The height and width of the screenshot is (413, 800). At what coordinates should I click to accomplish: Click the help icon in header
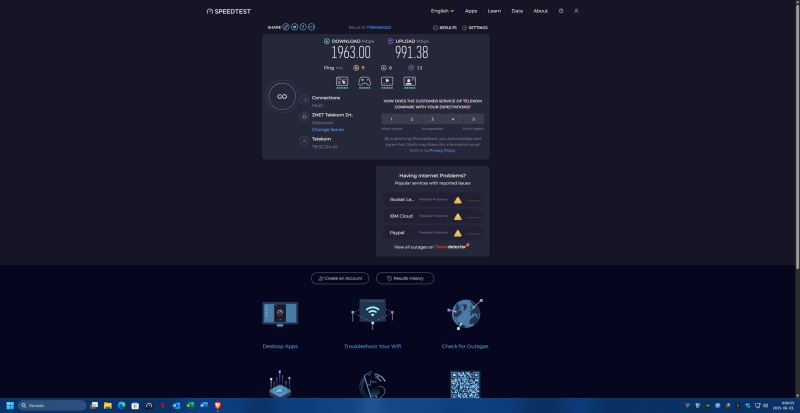(561, 11)
